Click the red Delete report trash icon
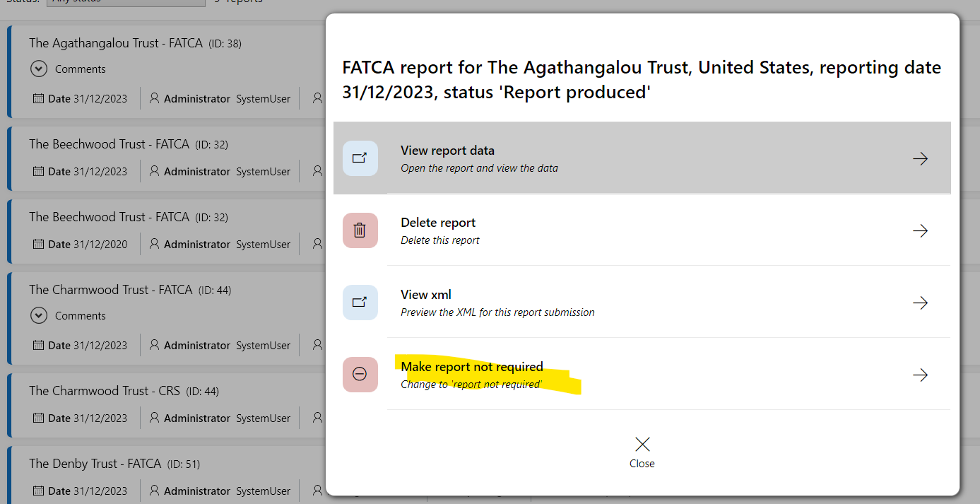The height and width of the screenshot is (504, 980). [360, 230]
